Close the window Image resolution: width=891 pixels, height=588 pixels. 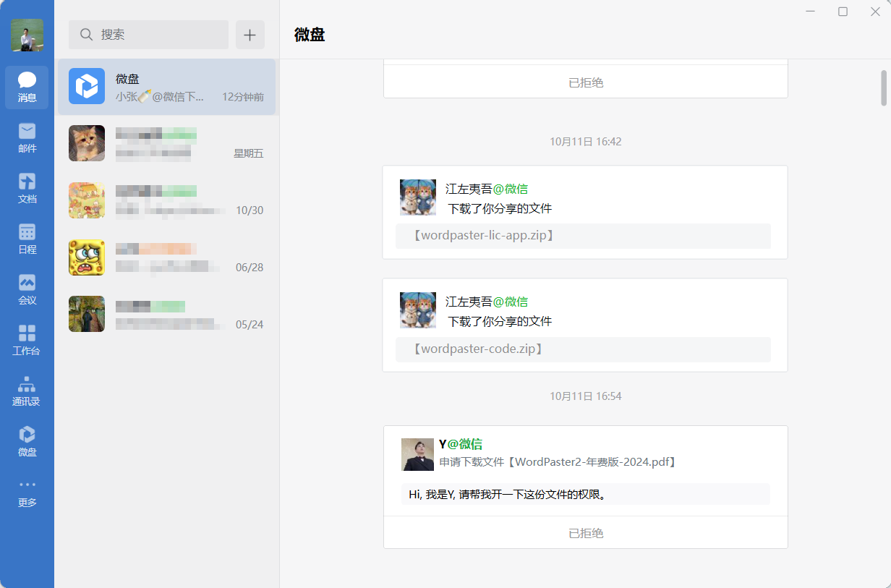pos(875,12)
